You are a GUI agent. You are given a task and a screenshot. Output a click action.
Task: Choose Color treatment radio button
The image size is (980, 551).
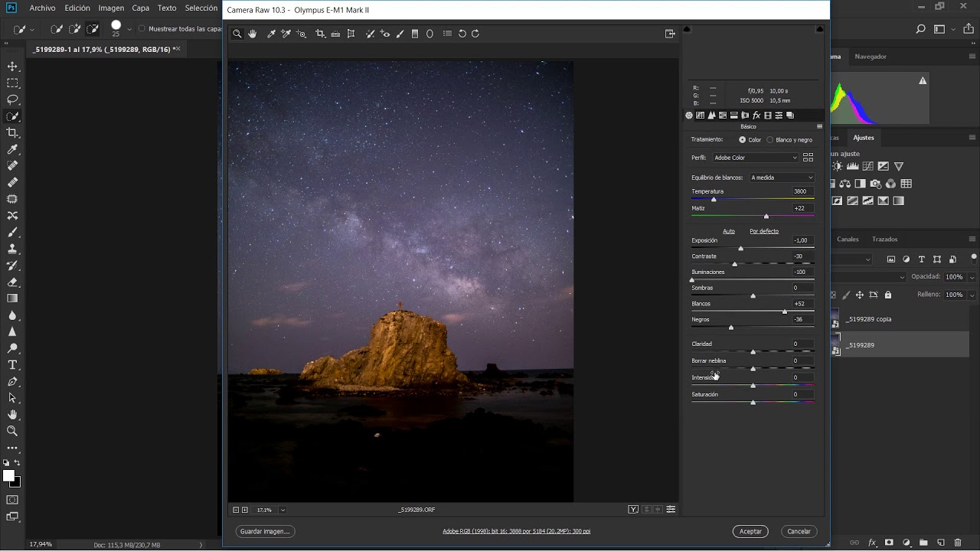(x=742, y=140)
